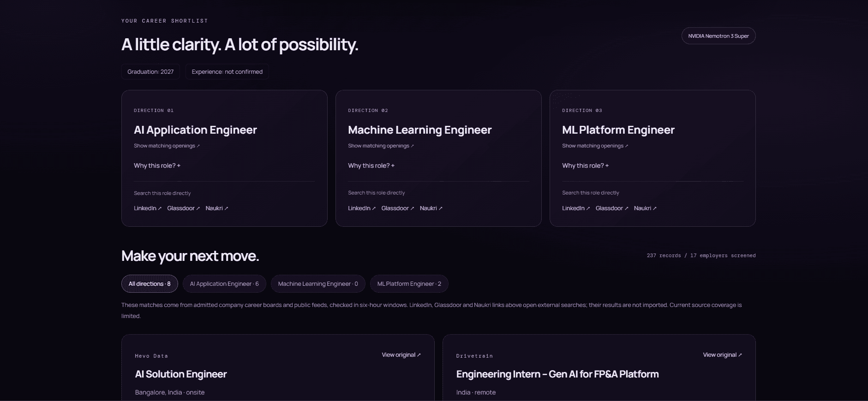Click the 'Make your next move.' heading

pyautogui.click(x=190, y=256)
